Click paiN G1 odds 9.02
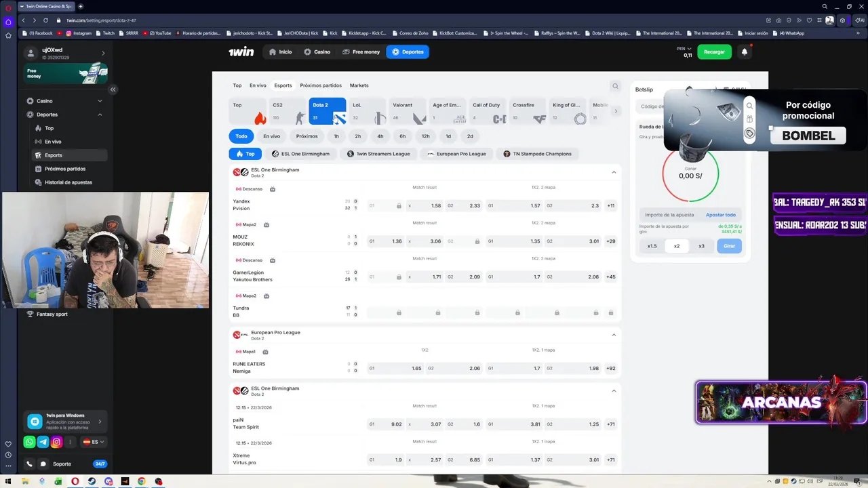 point(386,424)
